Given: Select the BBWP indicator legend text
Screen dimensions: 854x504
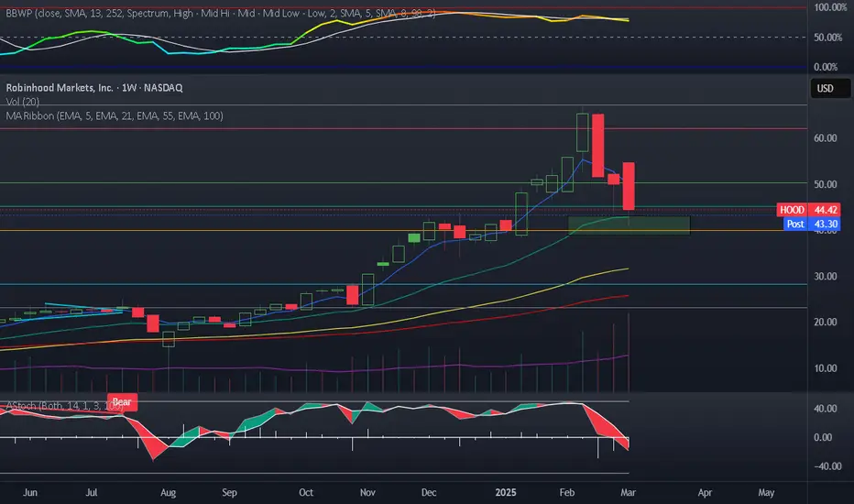Looking at the screenshot, I should (x=221, y=13).
